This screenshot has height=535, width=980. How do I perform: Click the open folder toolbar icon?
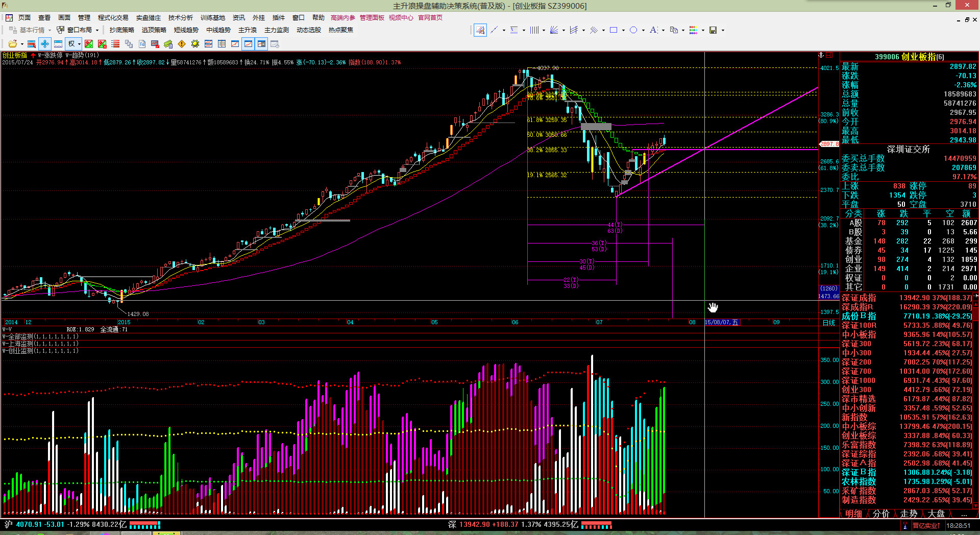(13, 44)
